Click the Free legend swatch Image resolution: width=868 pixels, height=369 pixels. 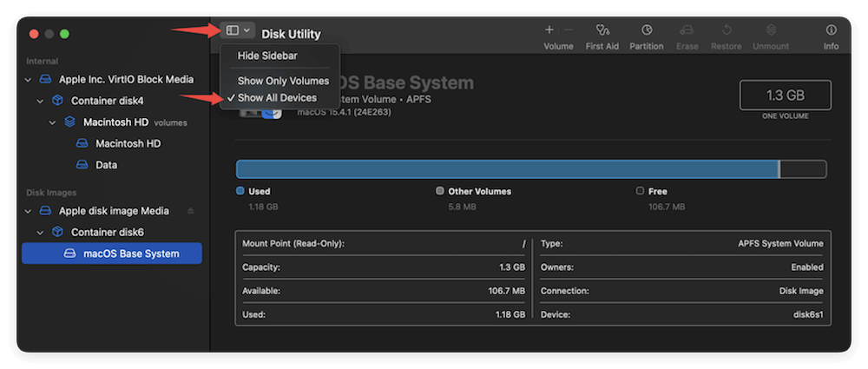640,191
